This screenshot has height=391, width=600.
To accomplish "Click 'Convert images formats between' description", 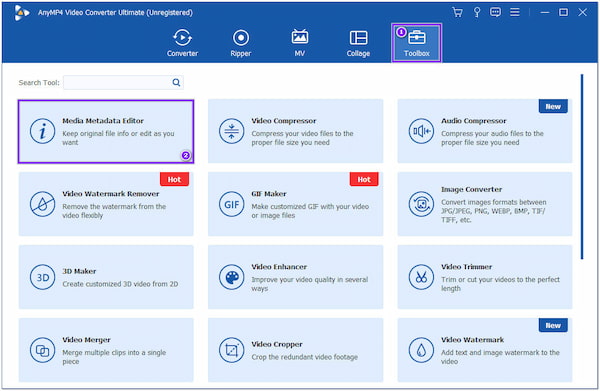I will pos(494,211).
